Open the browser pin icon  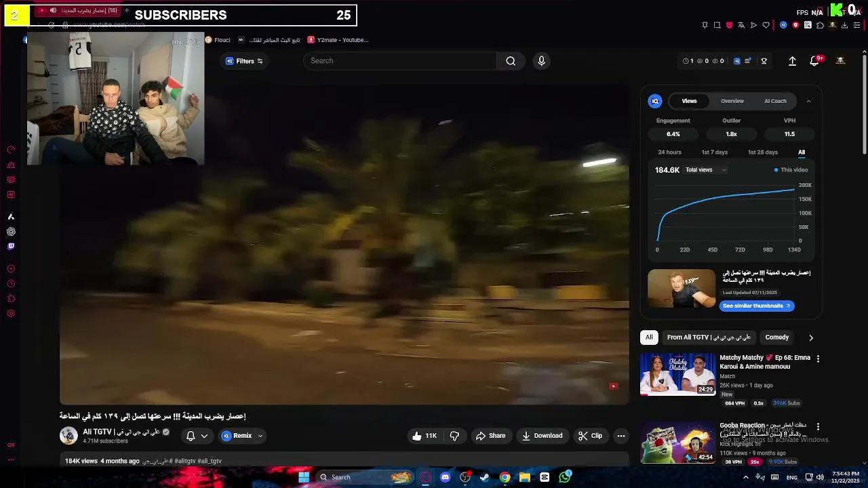(x=705, y=25)
